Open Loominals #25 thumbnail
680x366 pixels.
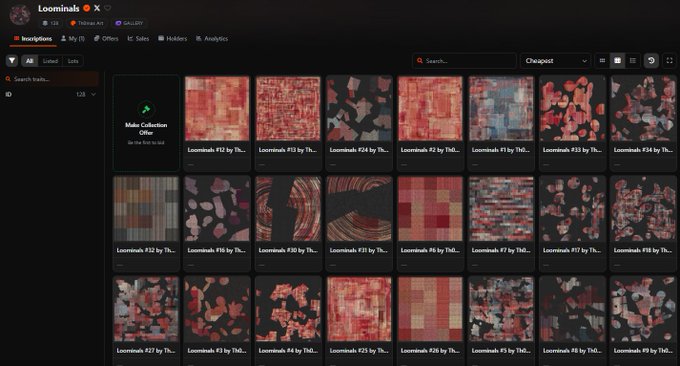coord(360,309)
